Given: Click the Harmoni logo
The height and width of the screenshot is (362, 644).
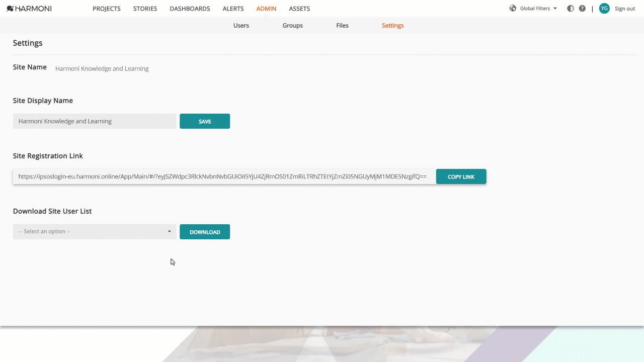Looking at the screenshot, I should 29,9.
